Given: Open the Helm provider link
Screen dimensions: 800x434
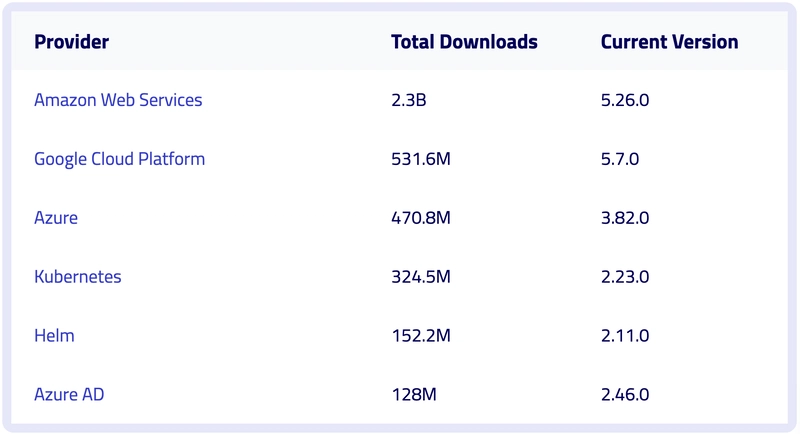Looking at the screenshot, I should (54, 336).
